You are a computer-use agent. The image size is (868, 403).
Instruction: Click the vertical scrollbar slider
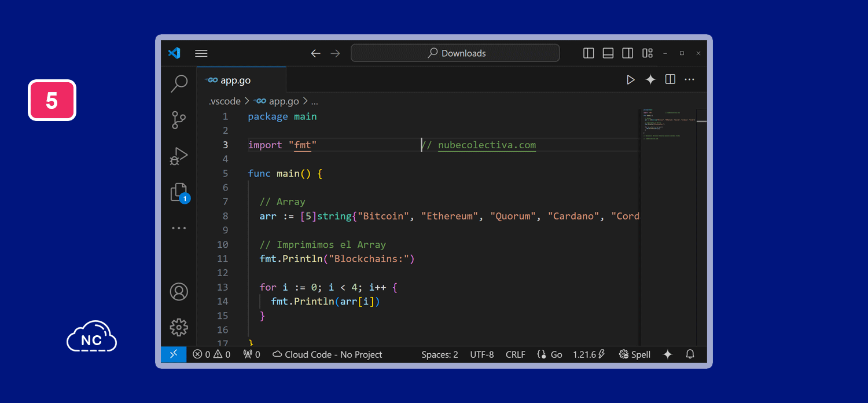[x=701, y=122]
